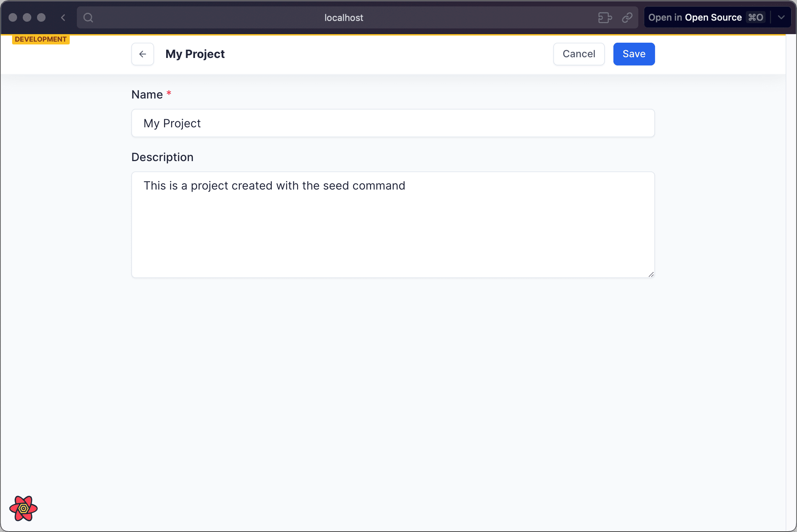The height and width of the screenshot is (532, 797).
Task: Click the green traffic light window button
Action: coord(42,17)
